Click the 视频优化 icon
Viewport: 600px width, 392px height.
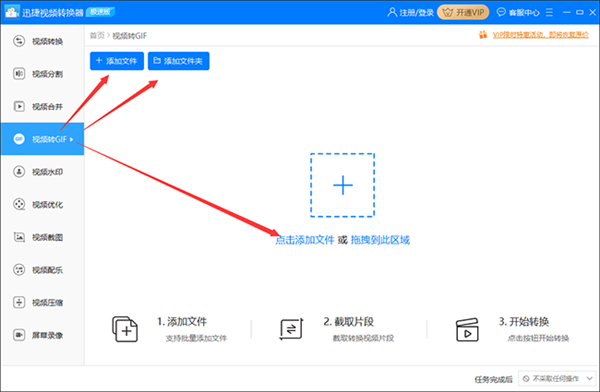[x=19, y=204]
